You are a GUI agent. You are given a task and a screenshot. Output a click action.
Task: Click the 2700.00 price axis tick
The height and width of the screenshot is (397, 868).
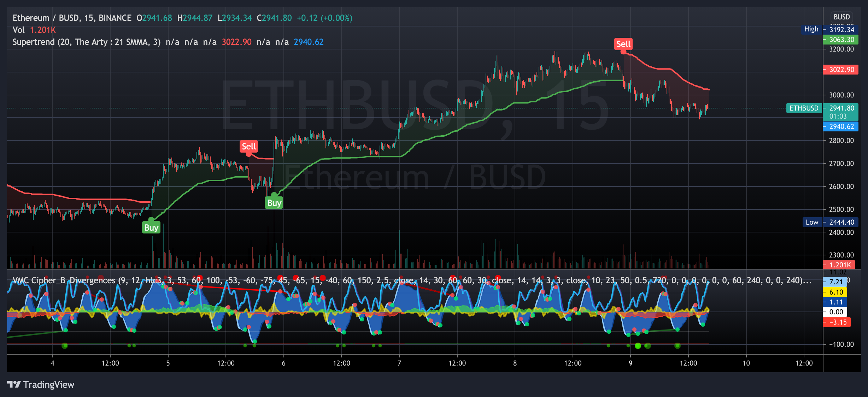tap(841, 164)
